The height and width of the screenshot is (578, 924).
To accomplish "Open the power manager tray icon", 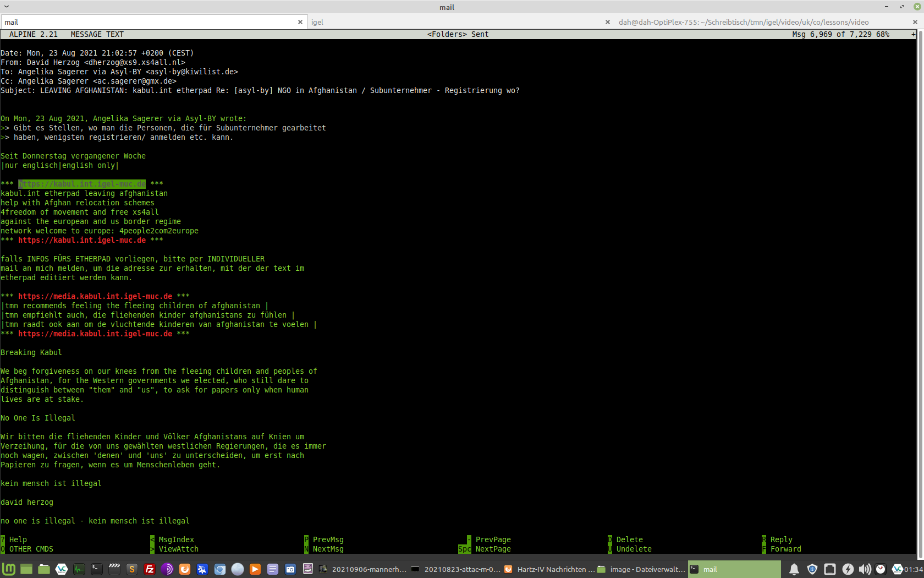I will pyautogui.click(x=848, y=569).
